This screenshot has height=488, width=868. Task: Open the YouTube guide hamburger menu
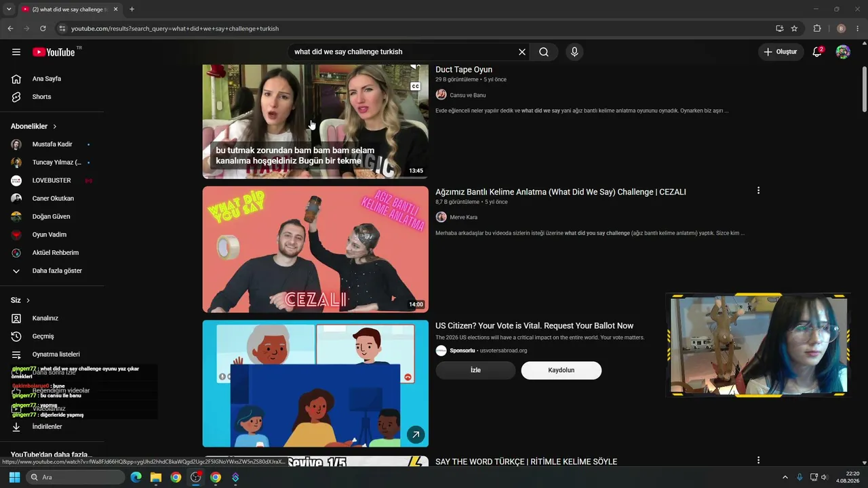tap(16, 52)
